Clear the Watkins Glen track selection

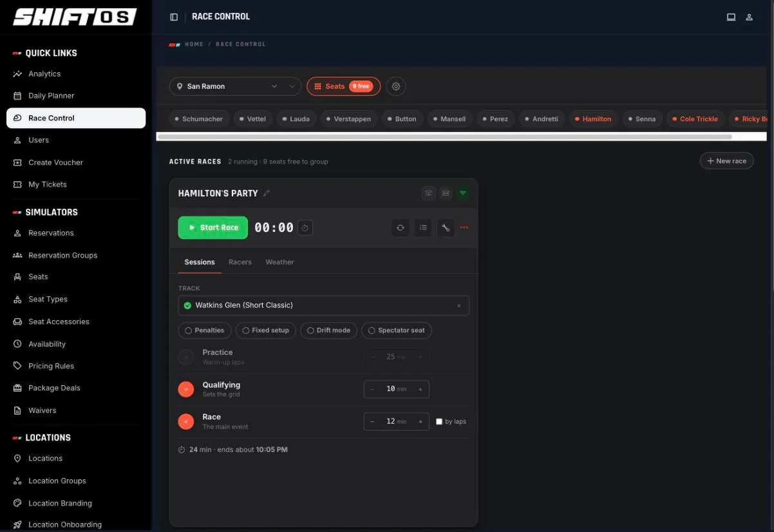click(x=459, y=306)
